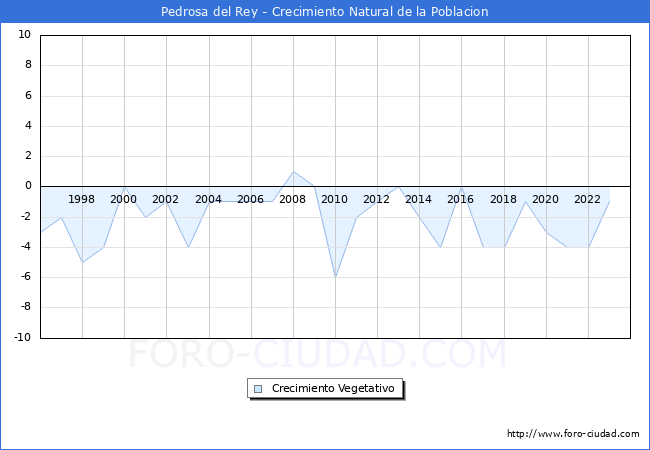Select the 2000 year label

click(124, 199)
